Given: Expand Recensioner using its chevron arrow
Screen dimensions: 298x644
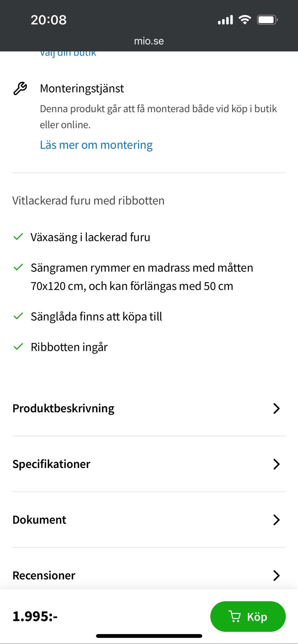Looking at the screenshot, I should coord(276,576).
